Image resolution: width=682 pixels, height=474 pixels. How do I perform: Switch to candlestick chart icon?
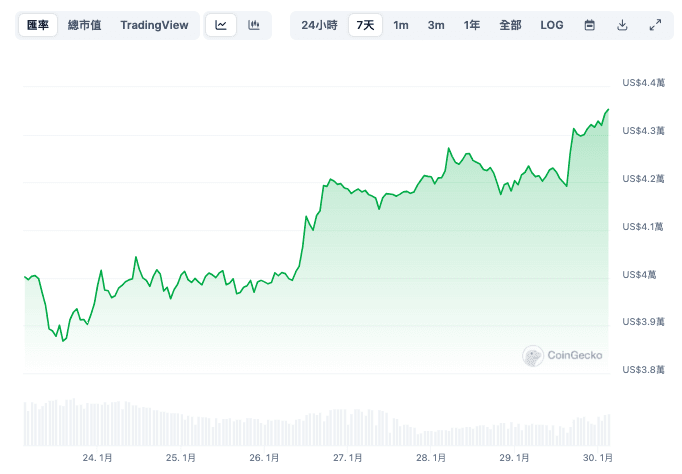coord(254,25)
